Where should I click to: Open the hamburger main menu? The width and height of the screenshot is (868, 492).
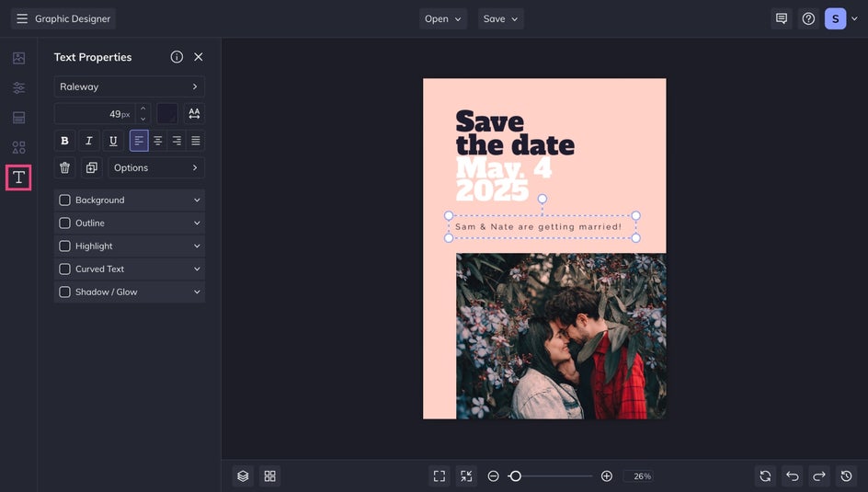pyautogui.click(x=22, y=18)
